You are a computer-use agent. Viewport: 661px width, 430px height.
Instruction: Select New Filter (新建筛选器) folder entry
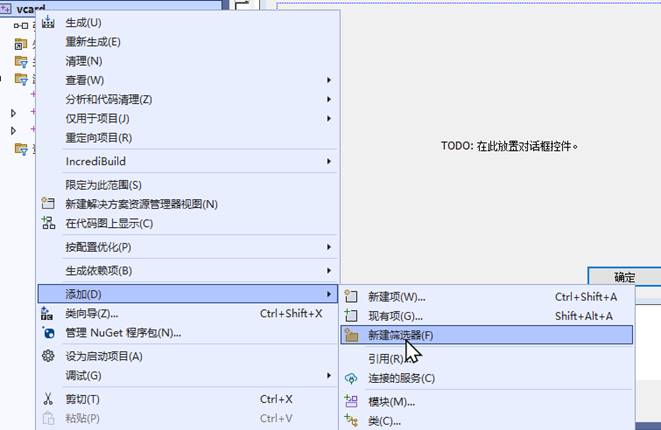(x=400, y=335)
